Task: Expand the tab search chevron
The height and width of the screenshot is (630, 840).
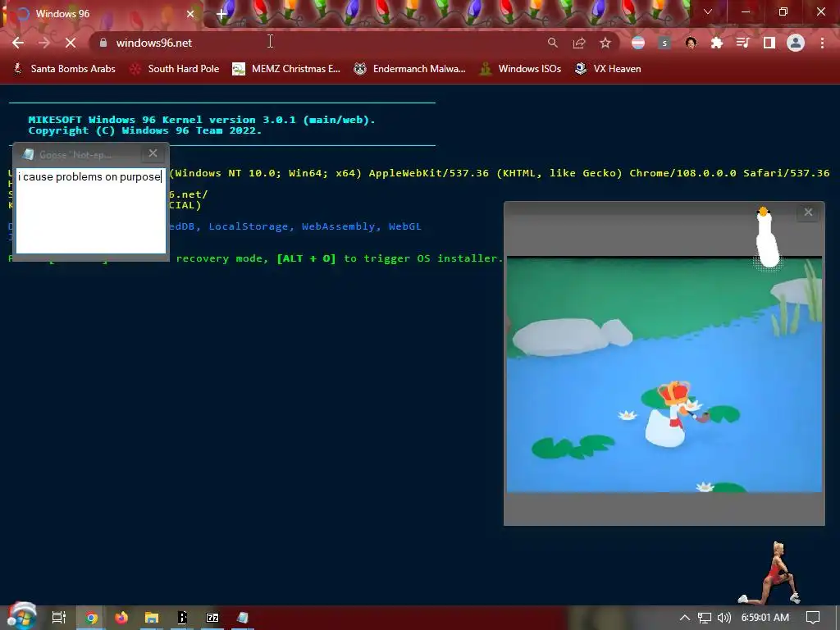Action: point(708,11)
